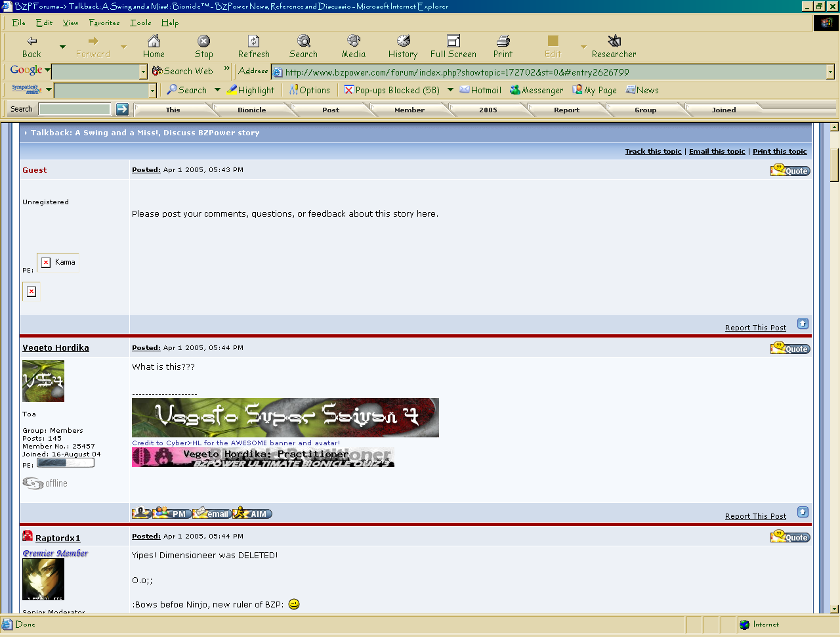Open the MSN Search button dropdown arrow

[217, 90]
